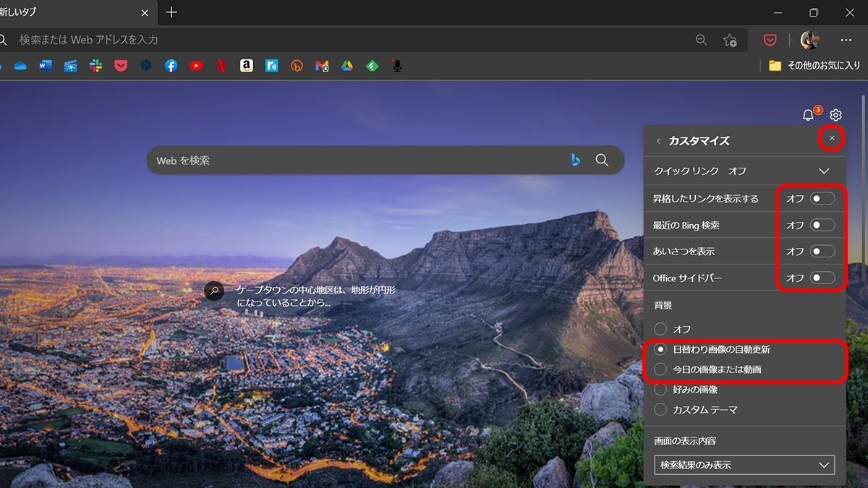This screenshot has width=868, height=488.
Task: Open the Netflix bookmark
Action: (x=221, y=66)
